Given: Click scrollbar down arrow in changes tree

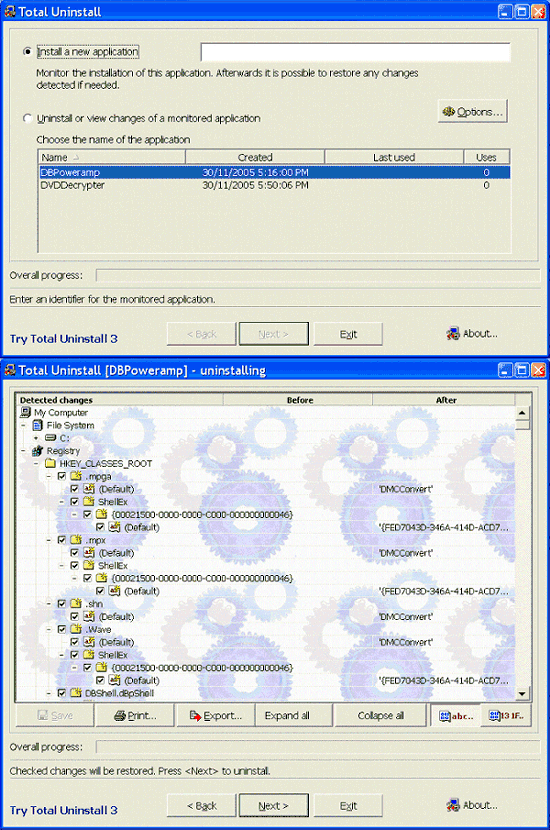Looking at the screenshot, I should point(522,693).
